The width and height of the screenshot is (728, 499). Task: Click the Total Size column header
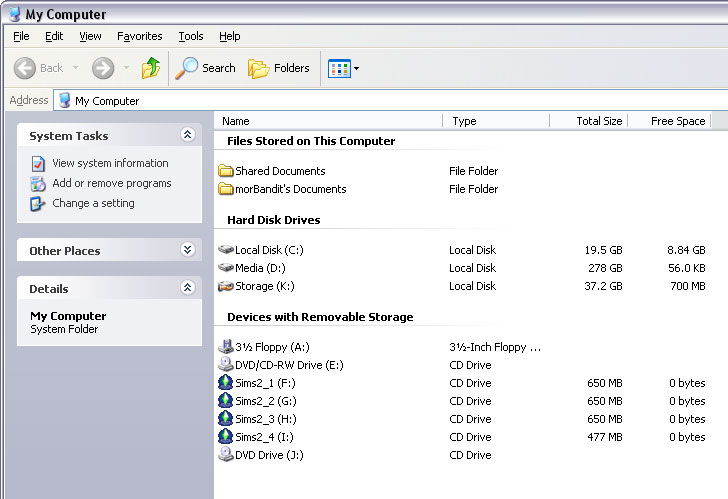598,121
